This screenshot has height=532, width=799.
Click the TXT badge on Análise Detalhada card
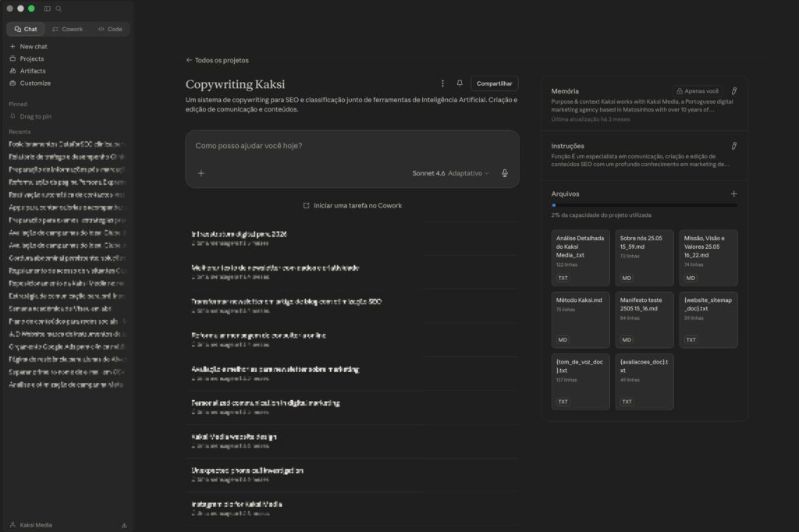coord(563,278)
